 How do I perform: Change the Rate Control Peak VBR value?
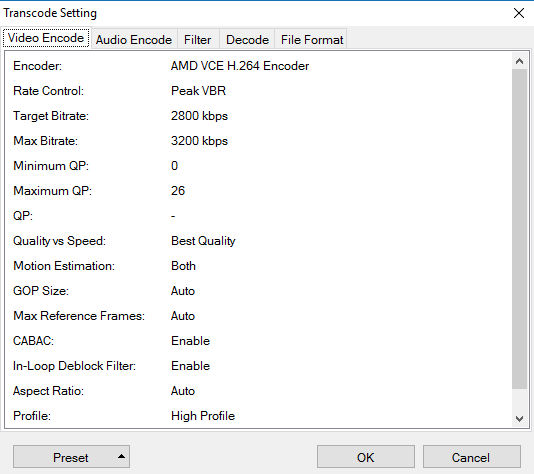tap(198, 91)
